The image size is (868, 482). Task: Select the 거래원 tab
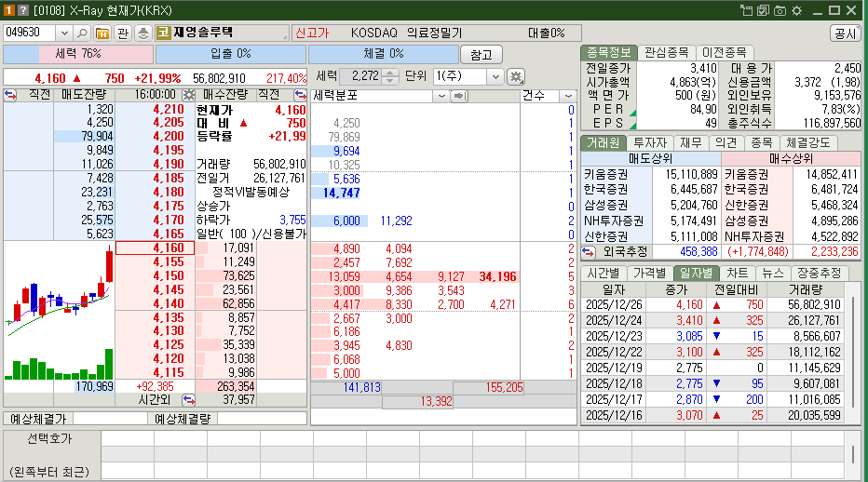point(604,142)
